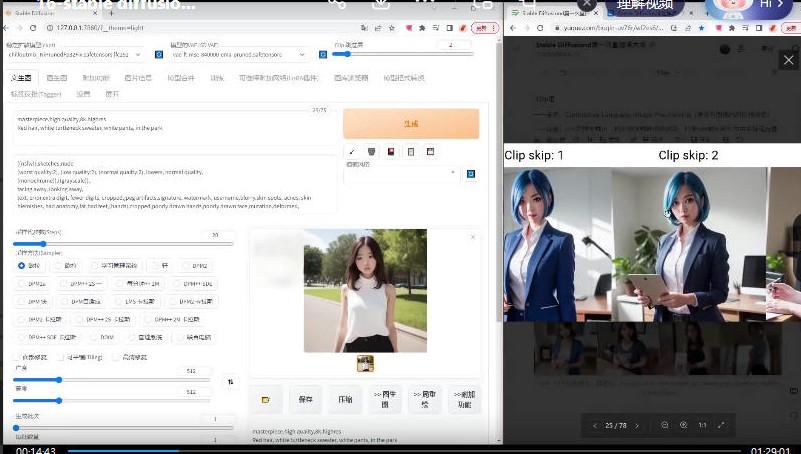Select the DPM2 sampler radio button
Image resolution: width=801 pixels, height=454 pixels.
point(185,266)
